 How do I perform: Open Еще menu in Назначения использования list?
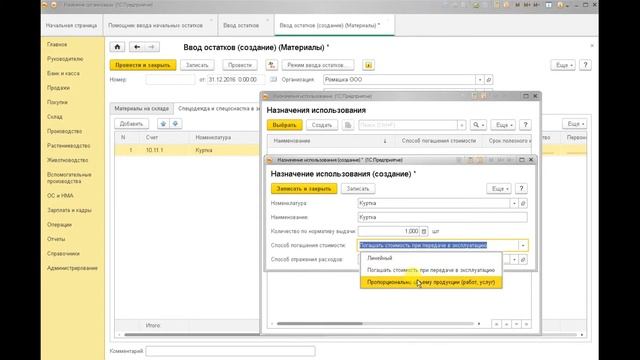coord(503,125)
